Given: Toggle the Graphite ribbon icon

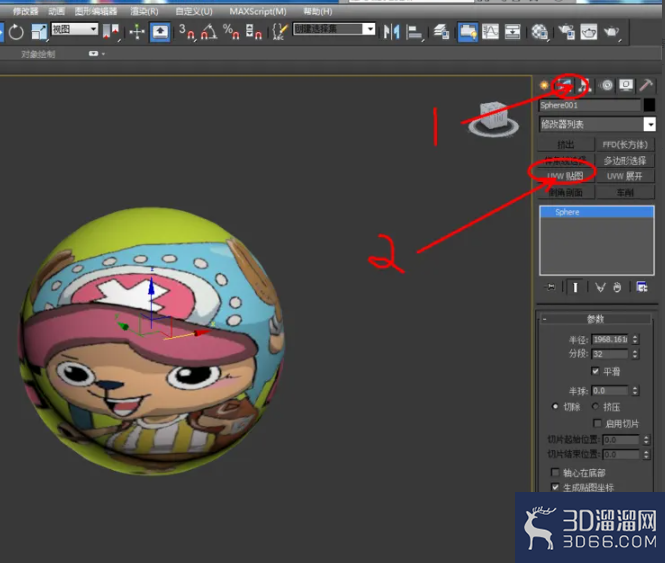Looking at the screenshot, I should coord(468,32).
